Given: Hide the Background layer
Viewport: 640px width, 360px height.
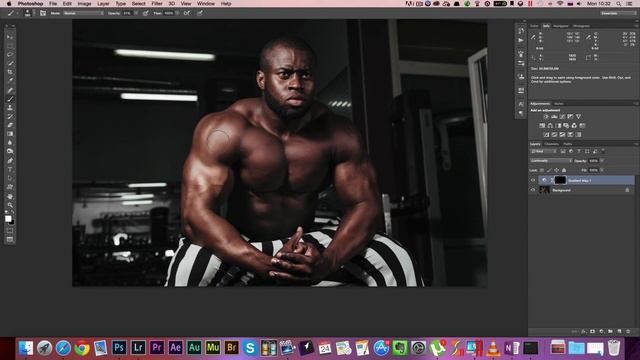Looking at the screenshot, I should (x=533, y=190).
